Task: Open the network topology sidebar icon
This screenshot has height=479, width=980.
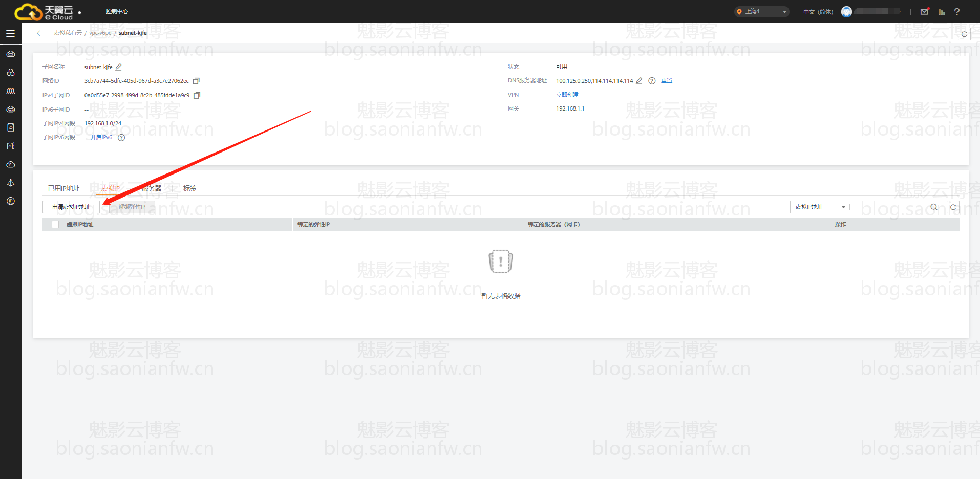Action: click(x=10, y=183)
